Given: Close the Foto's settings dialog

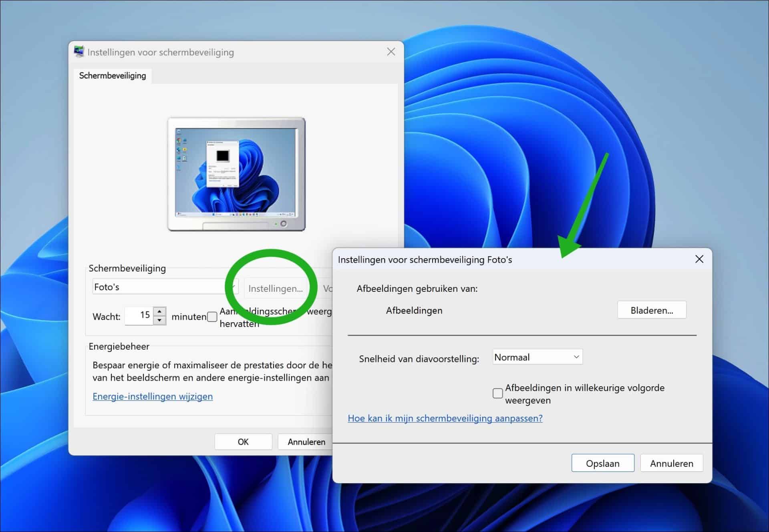Looking at the screenshot, I should pos(699,259).
